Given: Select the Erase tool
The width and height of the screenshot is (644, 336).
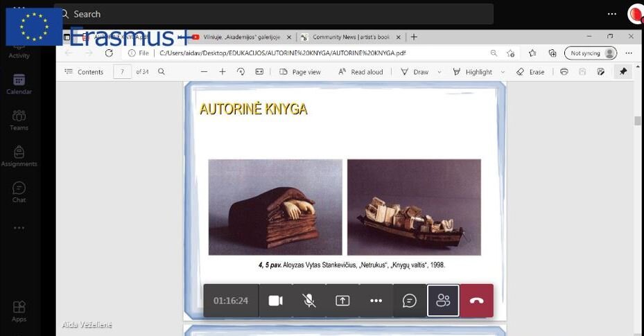Looking at the screenshot, I should pyautogui.click(x=530, y=72).
